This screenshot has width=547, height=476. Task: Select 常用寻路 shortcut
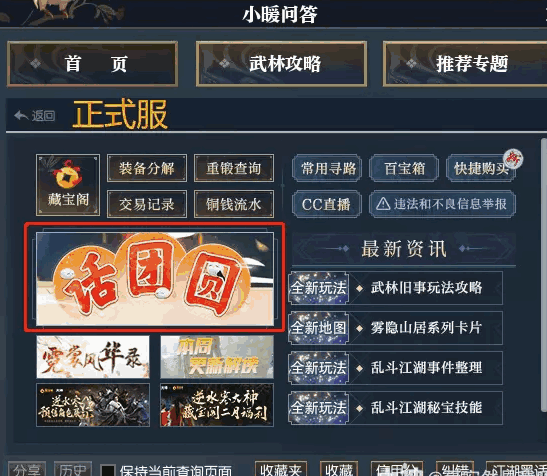pos(327,169)
